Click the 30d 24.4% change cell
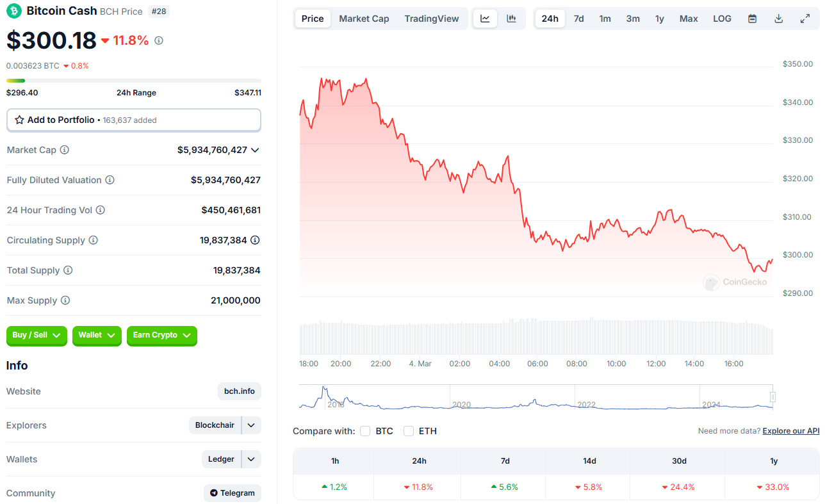 pyautogui.click(x=678, y=487)
